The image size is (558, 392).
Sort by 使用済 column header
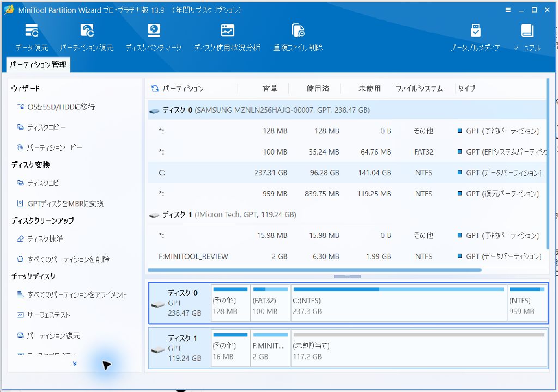click(318, 89)
